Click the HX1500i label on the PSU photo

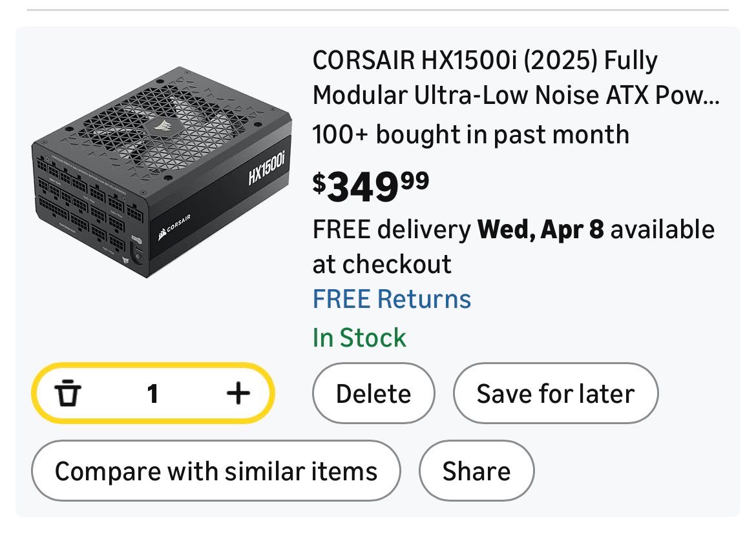(x=265, y=169)
